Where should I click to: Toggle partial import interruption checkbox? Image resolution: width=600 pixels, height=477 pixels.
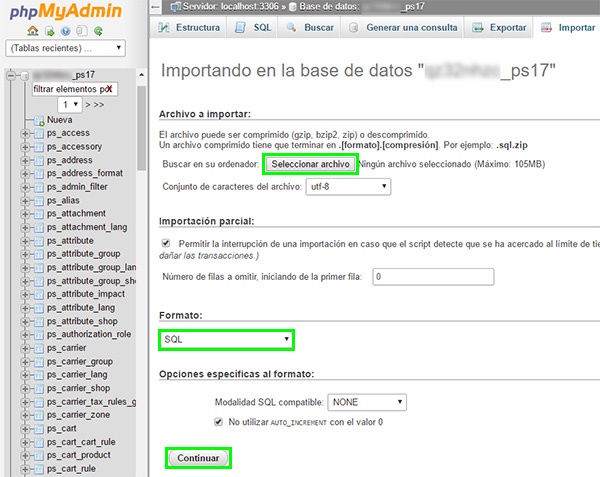coord(166,243)
